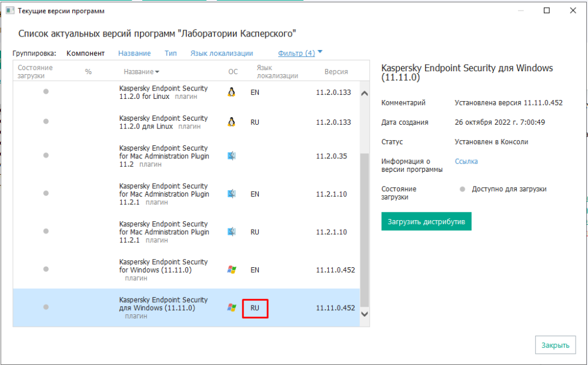Image resolution: width=588 pixels, height=365 pixels.
Task: Group by Название
Action: point(134,53)
